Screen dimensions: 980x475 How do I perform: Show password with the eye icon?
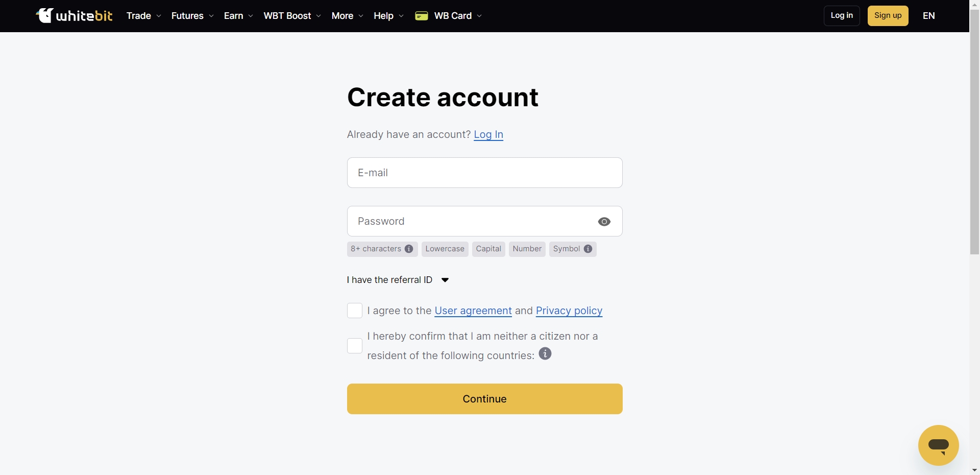604,222
